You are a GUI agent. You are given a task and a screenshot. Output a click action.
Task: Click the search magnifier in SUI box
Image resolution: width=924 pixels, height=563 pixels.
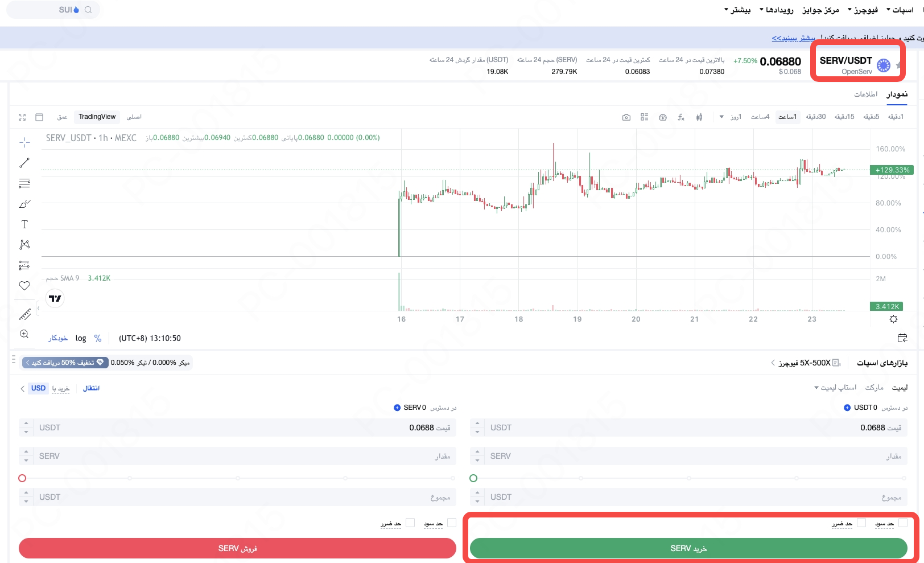(x=88, y=10)
